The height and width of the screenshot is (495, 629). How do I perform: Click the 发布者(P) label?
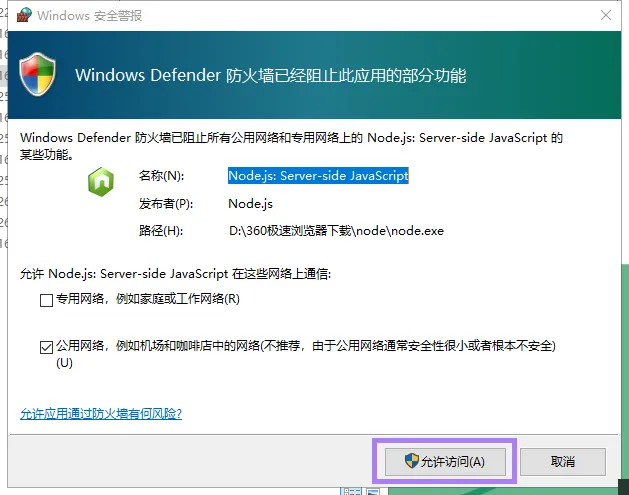pyautogui.click(x=166, y=204)
